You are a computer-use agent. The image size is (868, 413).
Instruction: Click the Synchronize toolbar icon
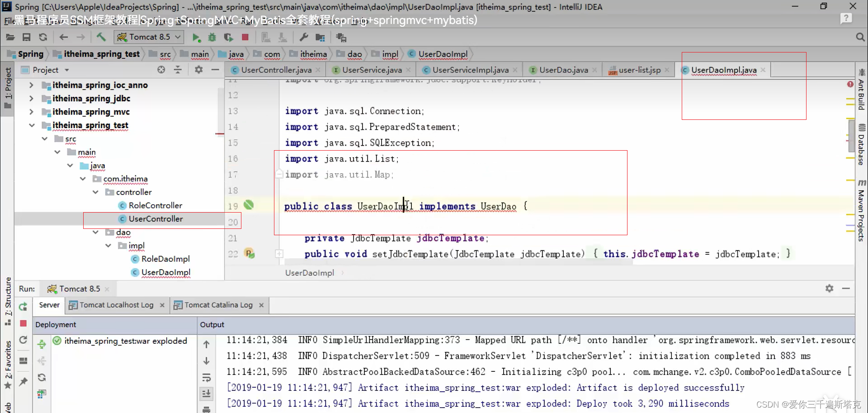[43, 37]
